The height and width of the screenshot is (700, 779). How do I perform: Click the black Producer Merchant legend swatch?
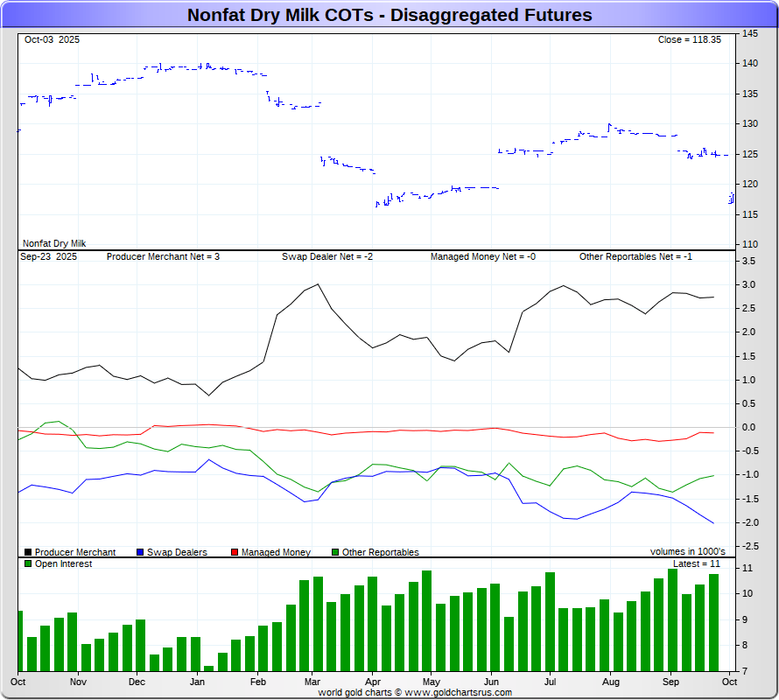(28, 552)
